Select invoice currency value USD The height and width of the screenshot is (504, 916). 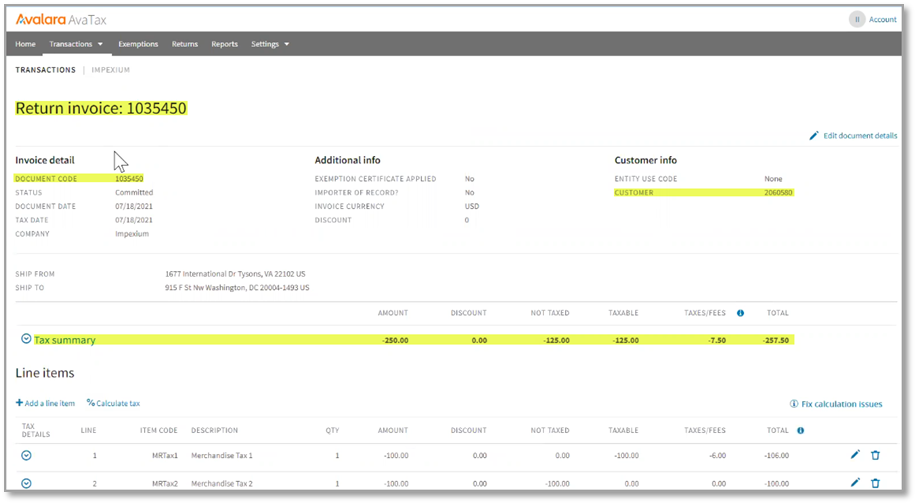coord(472,207)
